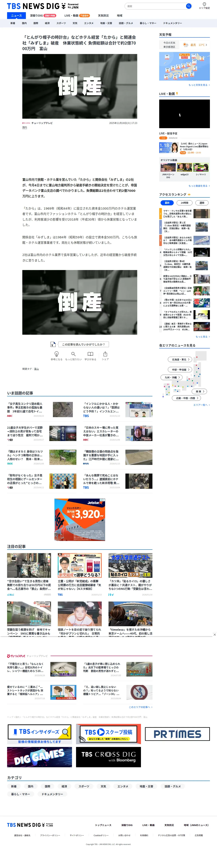217x868 pixels.
Task: Play the top 倒産 article video
Action: point(80,86)
